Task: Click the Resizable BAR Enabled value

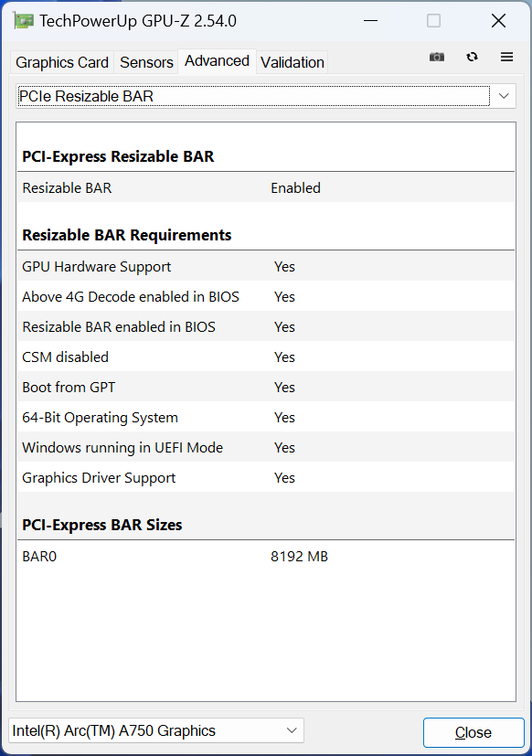Action: (295, 188)
